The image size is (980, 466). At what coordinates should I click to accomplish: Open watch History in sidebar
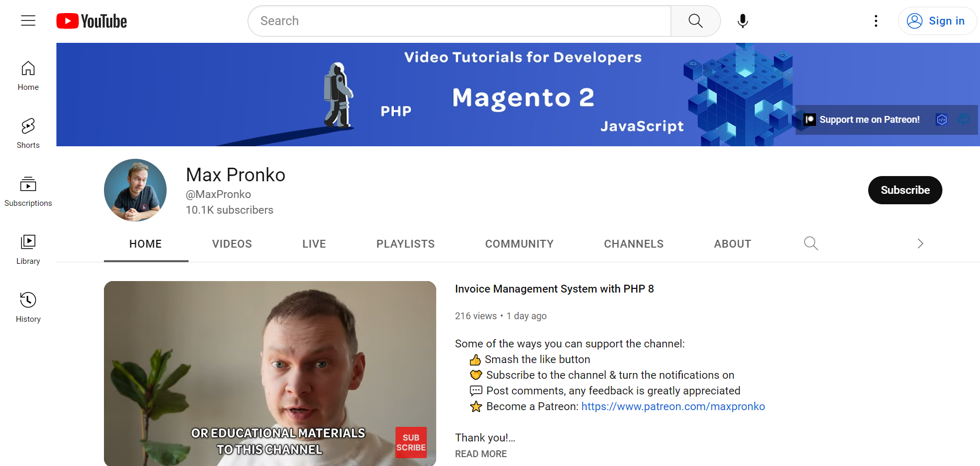(28, 308)
